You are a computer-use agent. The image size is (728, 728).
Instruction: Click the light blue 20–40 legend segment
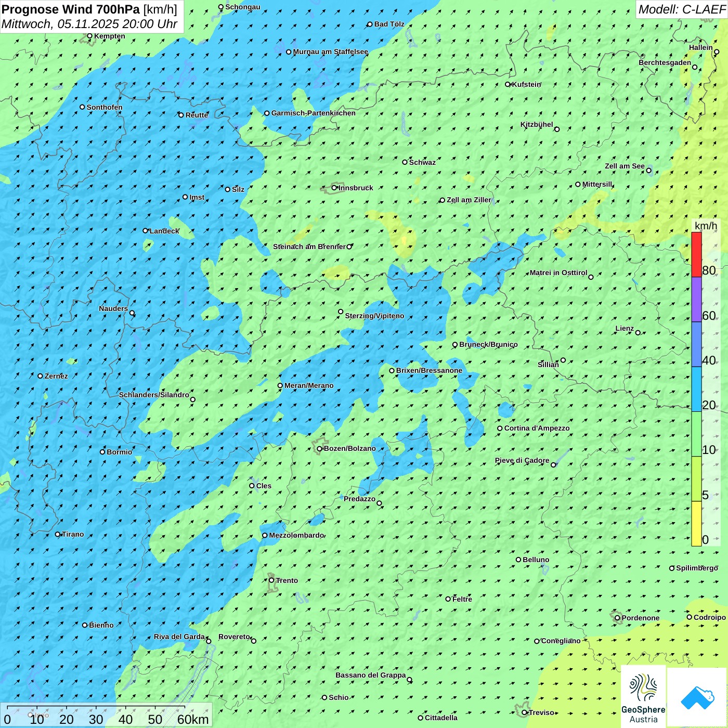tap(696, 389)
